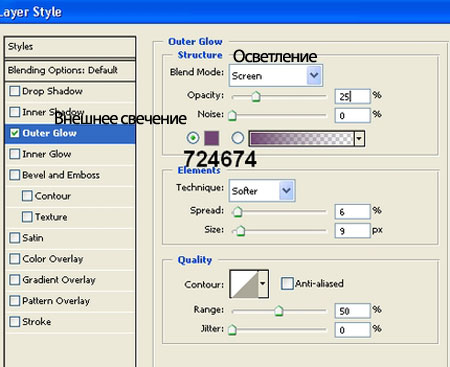450x367 pixels.
Task: Click the Size slider handle
Action: coord(240,231)
